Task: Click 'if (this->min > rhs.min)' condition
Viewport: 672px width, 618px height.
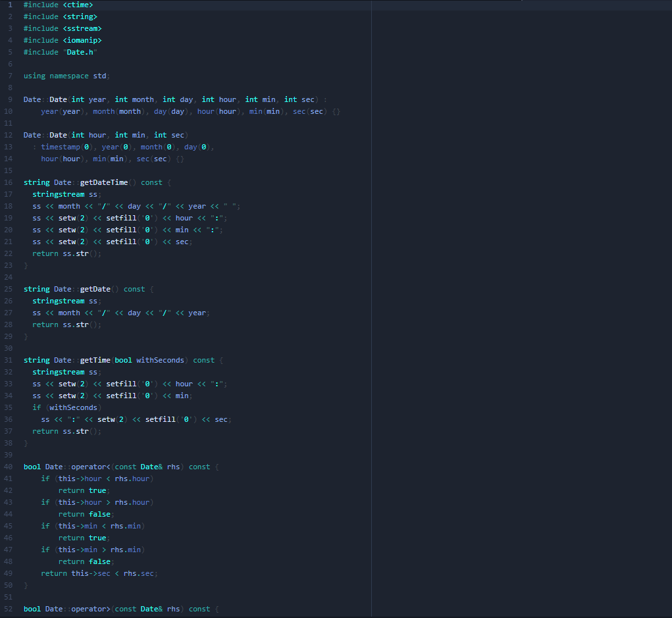Action: click(x=93, y=550)
